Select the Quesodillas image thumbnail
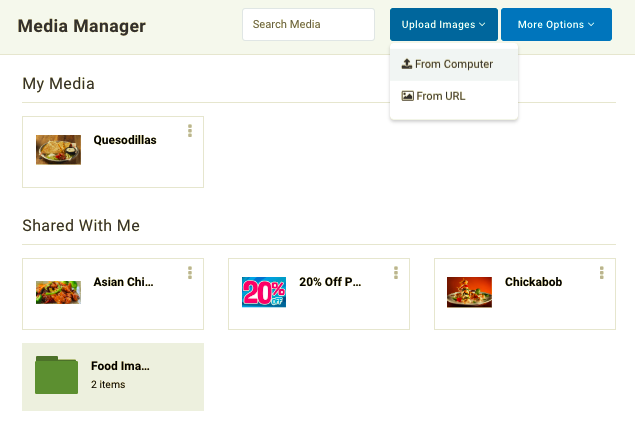Viewport: 635px width, 428px height. point(58,150)
